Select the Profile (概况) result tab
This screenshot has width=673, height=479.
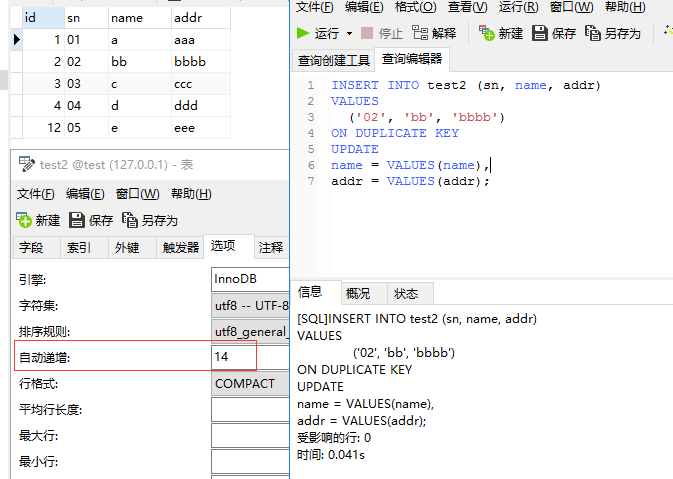tap(364, 294)
